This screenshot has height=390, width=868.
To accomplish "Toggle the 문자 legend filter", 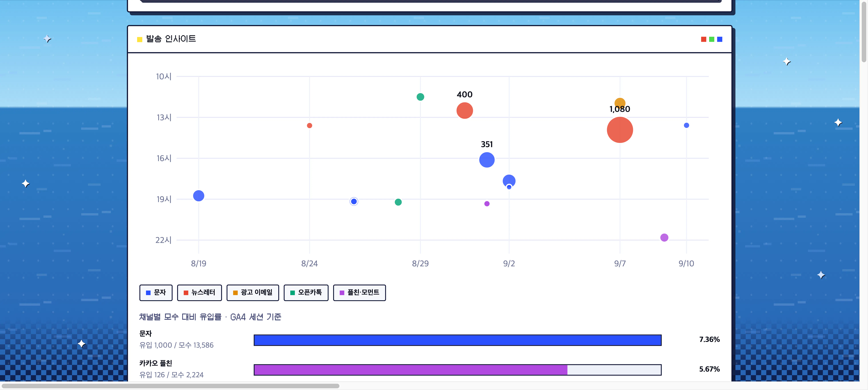I will point(156,292).
